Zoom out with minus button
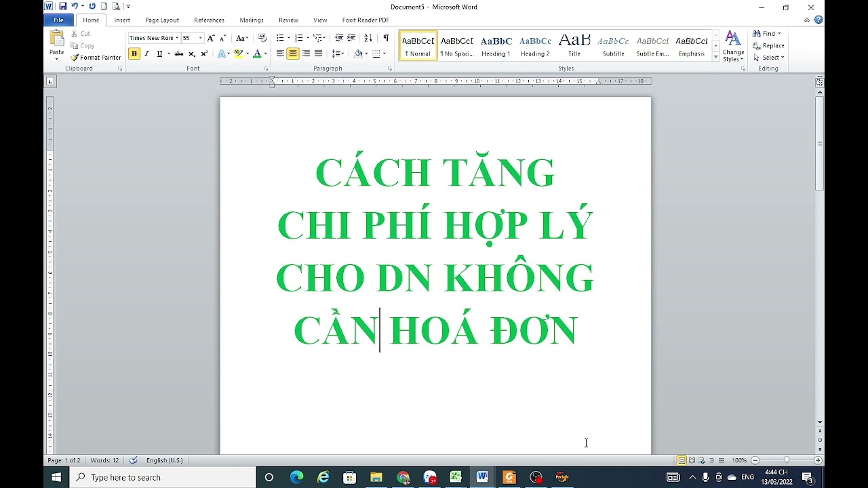This screenshot has height=488, width=868. [x=755, y=460]
